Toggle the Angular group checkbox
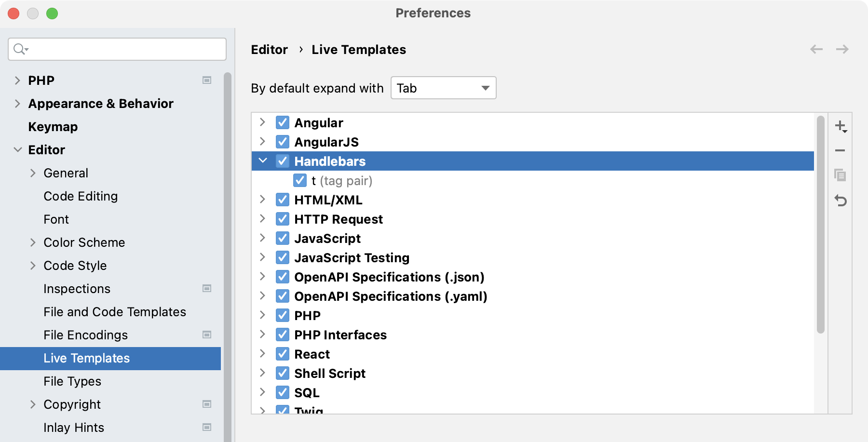The height and width of the screenshot is (442, 868). click(282, 122)
